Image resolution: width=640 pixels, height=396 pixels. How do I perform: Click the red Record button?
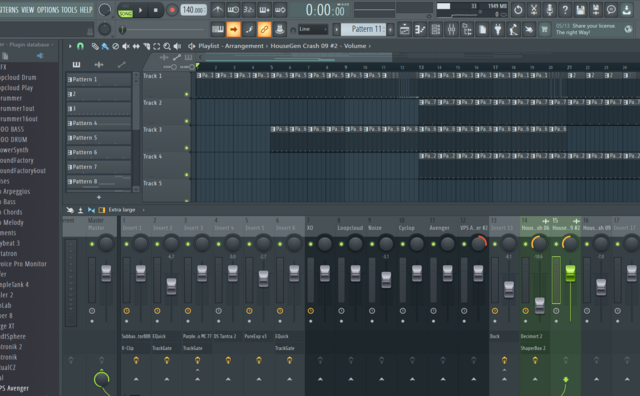[x=172, y=10]
